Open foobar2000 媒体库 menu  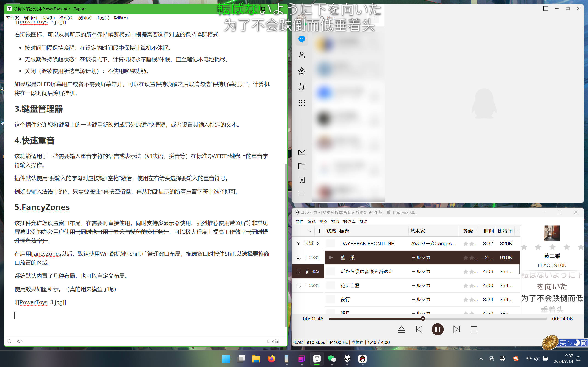click(349, 221)
